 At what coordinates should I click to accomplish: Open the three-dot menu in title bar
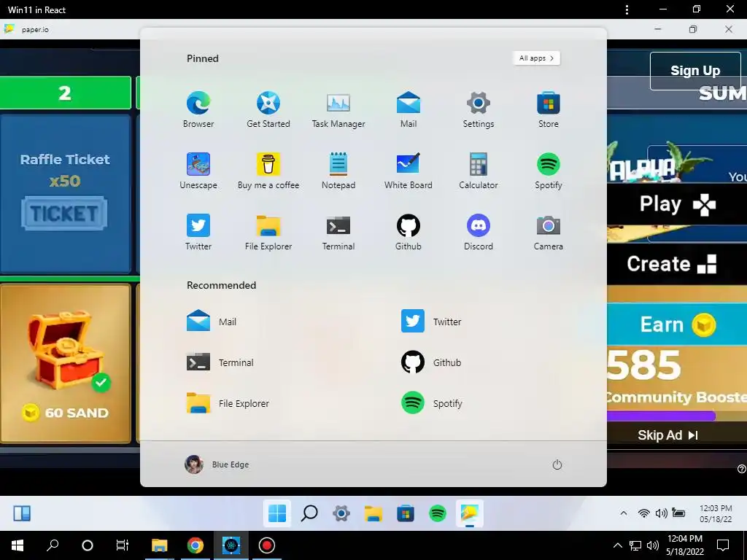click(x=627, y=9)
